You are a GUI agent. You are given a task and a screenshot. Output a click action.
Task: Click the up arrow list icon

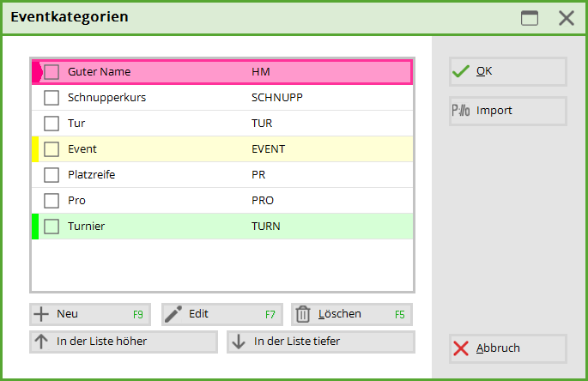click(41, 342)
